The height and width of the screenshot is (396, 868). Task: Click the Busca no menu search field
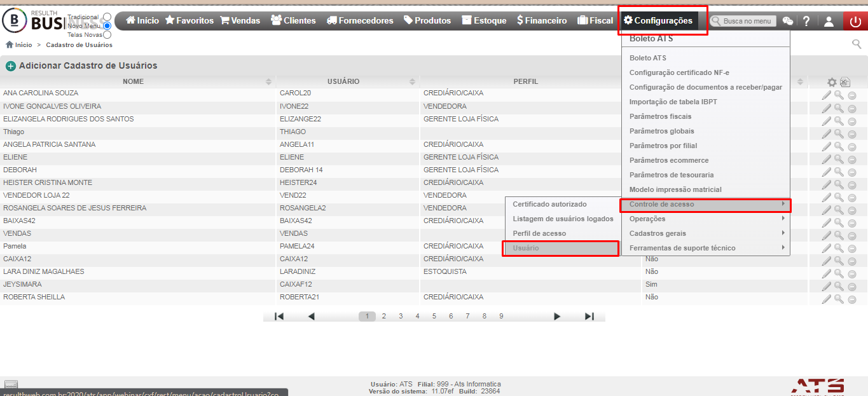click(742, 21)
